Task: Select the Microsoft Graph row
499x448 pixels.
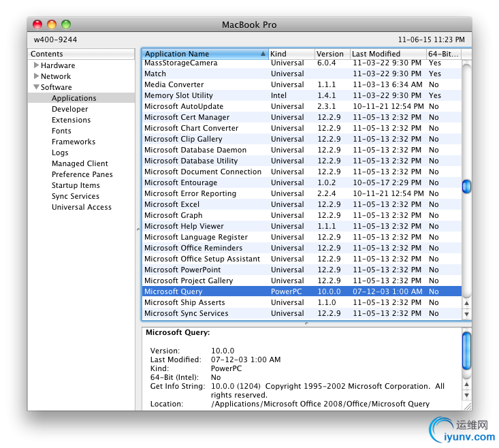Action: 302,215
